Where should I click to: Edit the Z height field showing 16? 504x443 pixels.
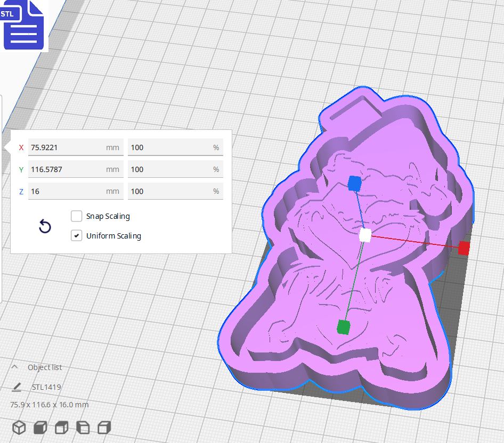pyautogui.click(x=75, y=191)
